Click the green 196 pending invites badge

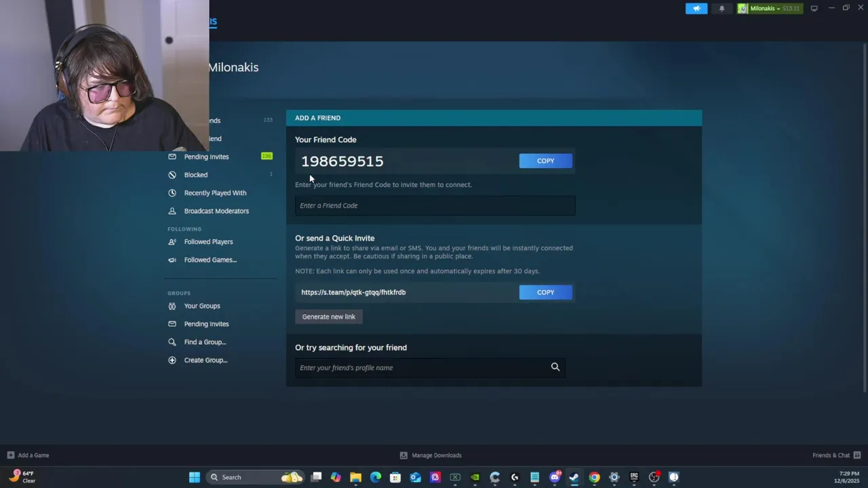(x=267, y=156)
